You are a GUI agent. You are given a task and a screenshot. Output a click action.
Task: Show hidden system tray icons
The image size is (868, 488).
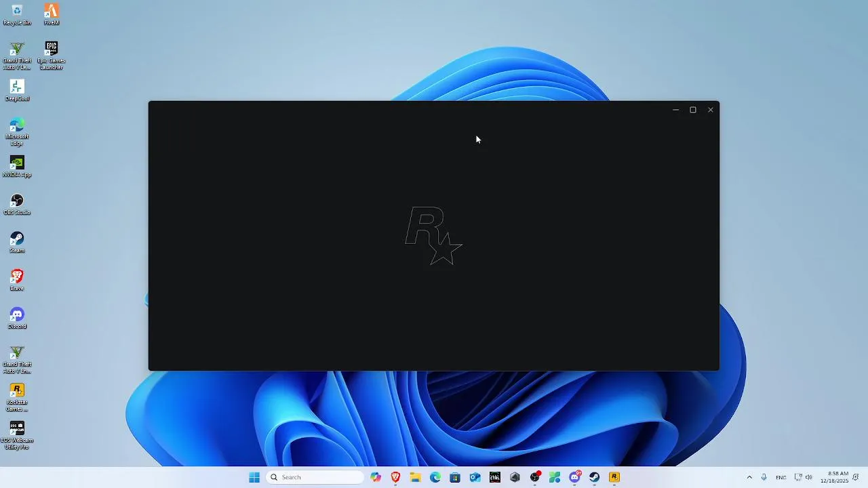pos(749,477)
